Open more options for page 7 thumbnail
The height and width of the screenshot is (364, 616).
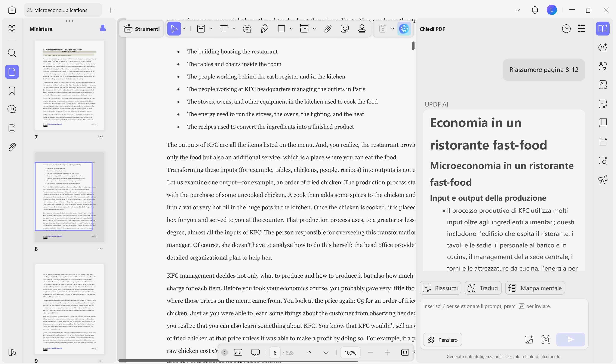click(100, 137)
